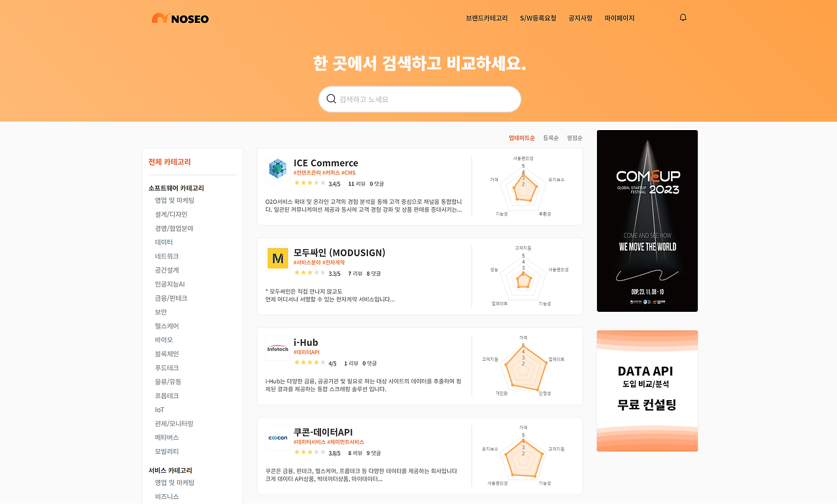Select the 블록체인 category
Image resolution: width=837 pixels, height=504 pixels.
[167, 354]
